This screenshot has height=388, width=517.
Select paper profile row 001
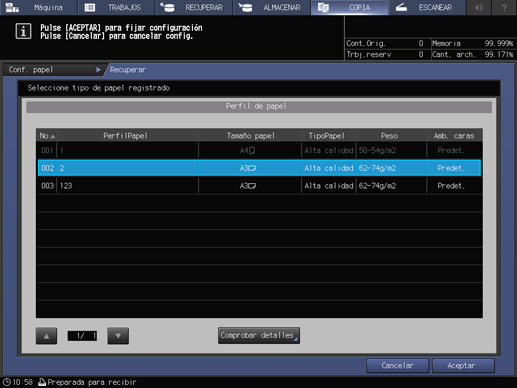259,150
